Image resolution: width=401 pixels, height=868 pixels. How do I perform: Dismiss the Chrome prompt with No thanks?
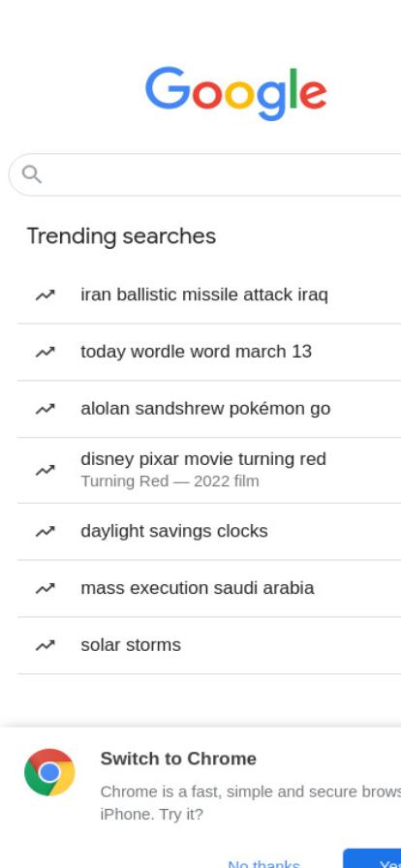pyautogui.click(x=263, y=862)
